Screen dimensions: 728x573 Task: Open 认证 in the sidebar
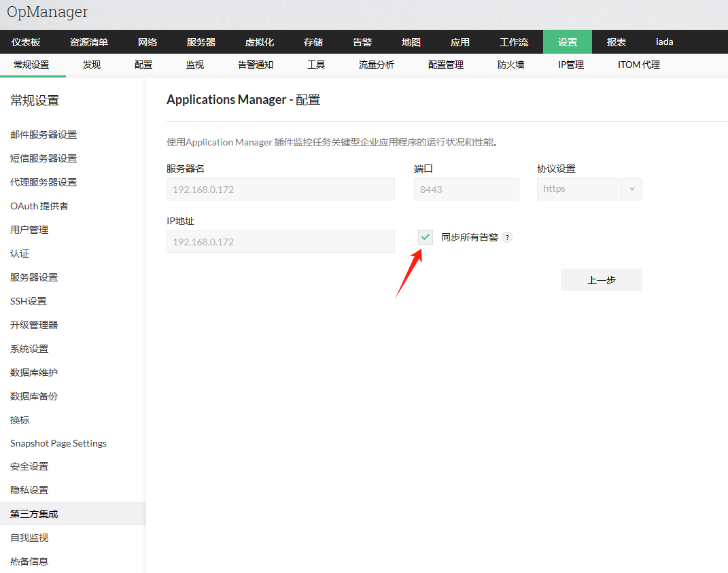[20, 254]
